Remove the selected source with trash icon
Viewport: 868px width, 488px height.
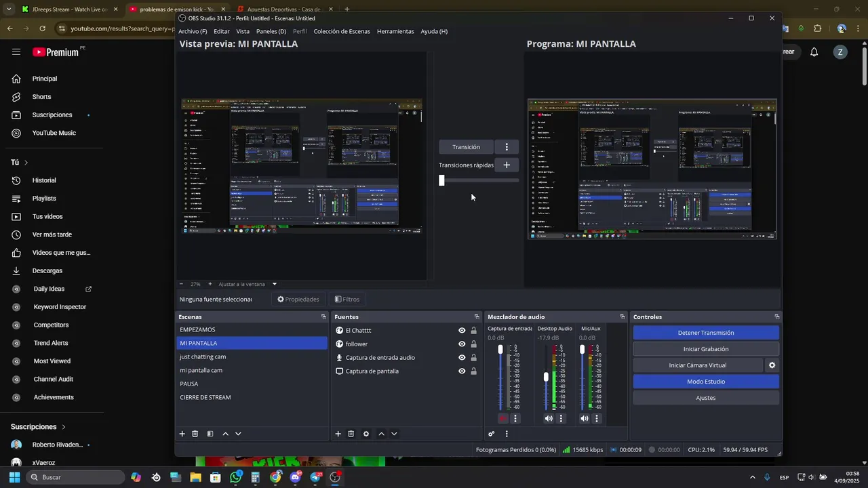click(351, 434)
